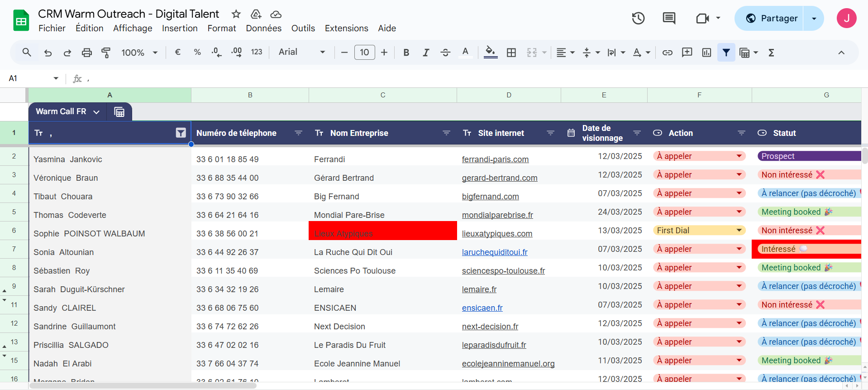The width and height of the screenshot is (868, 390).
Task: Click the insert link icon
Action: [x=667, y=53]
